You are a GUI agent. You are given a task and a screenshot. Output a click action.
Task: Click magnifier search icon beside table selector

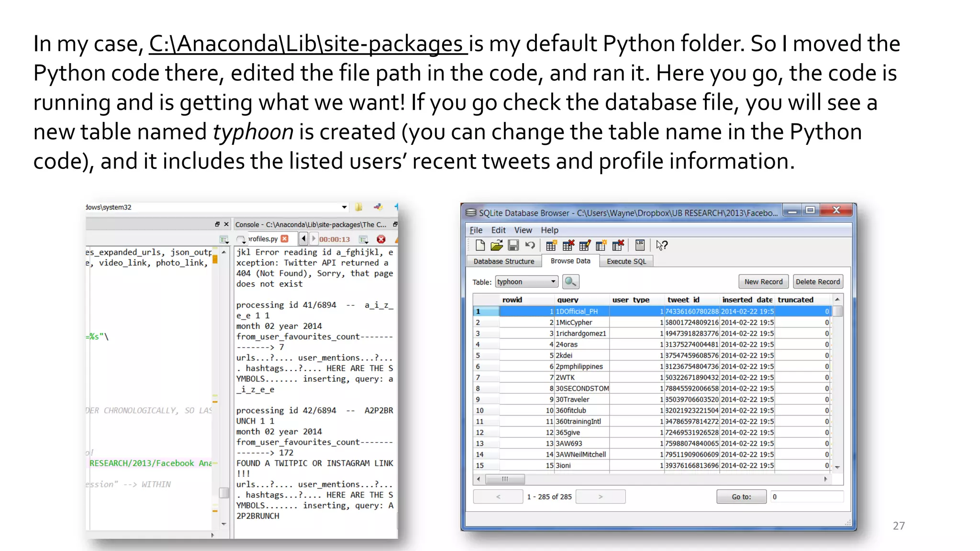(570, 282)
